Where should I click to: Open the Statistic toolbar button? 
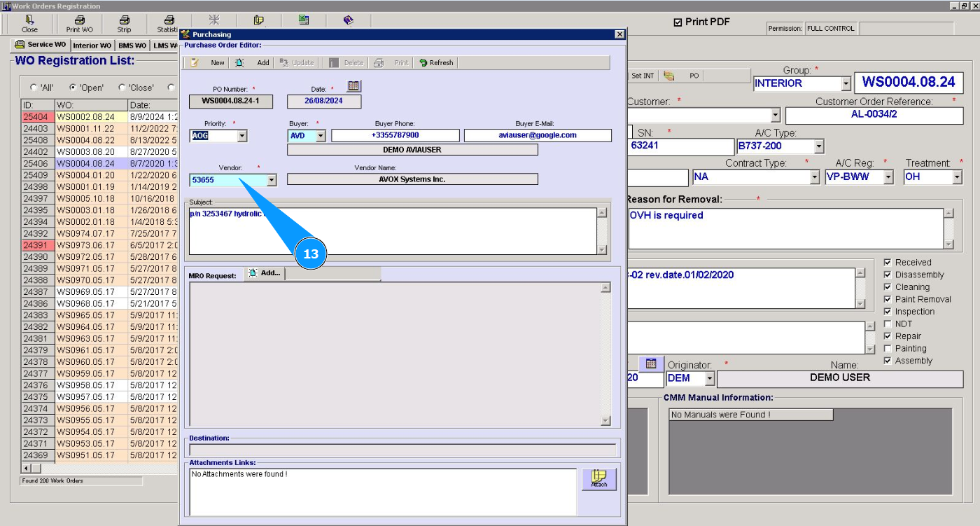pyautogui.click(x=168, y=24)
